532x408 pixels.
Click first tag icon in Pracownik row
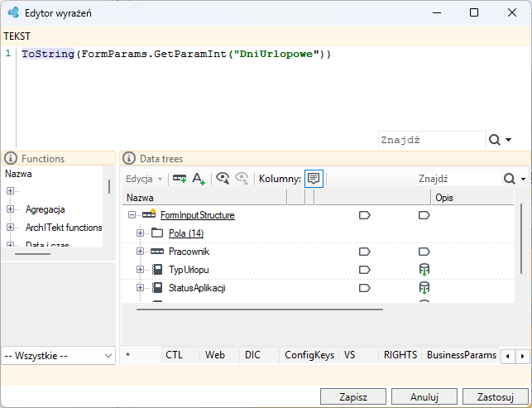coord(364,252)
